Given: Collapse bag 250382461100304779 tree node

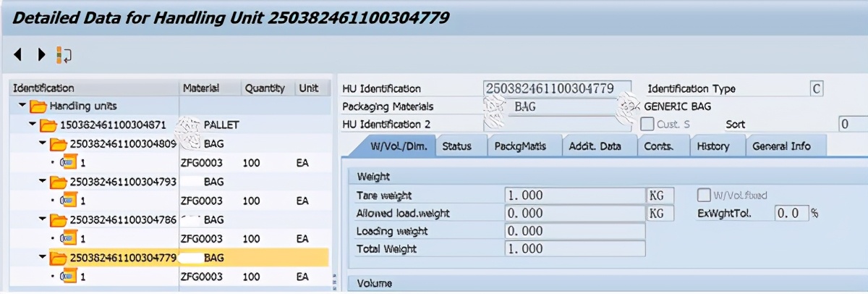Looking at the screenshot, I should pyautogui.click(x=43, y=257).
